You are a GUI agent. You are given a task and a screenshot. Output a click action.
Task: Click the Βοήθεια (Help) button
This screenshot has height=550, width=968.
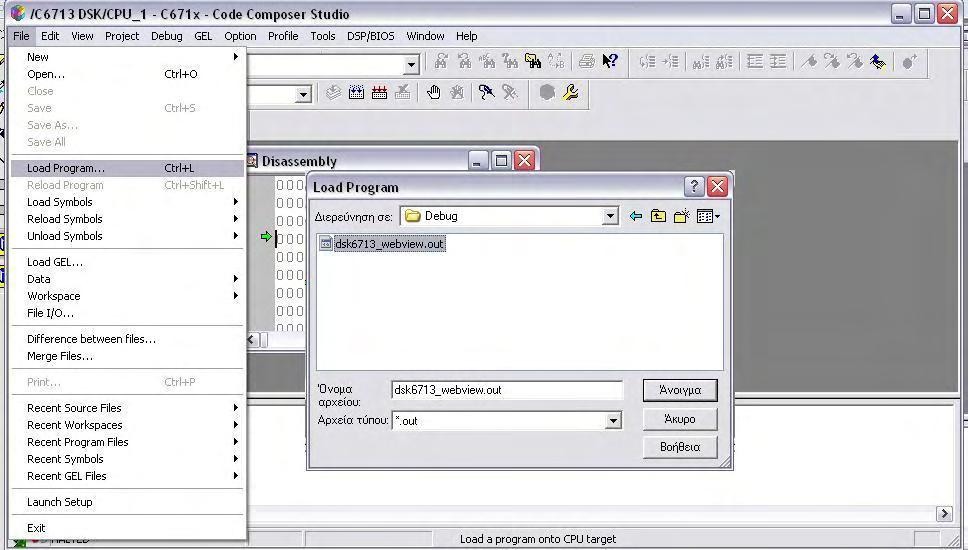[x=680, y=447]
